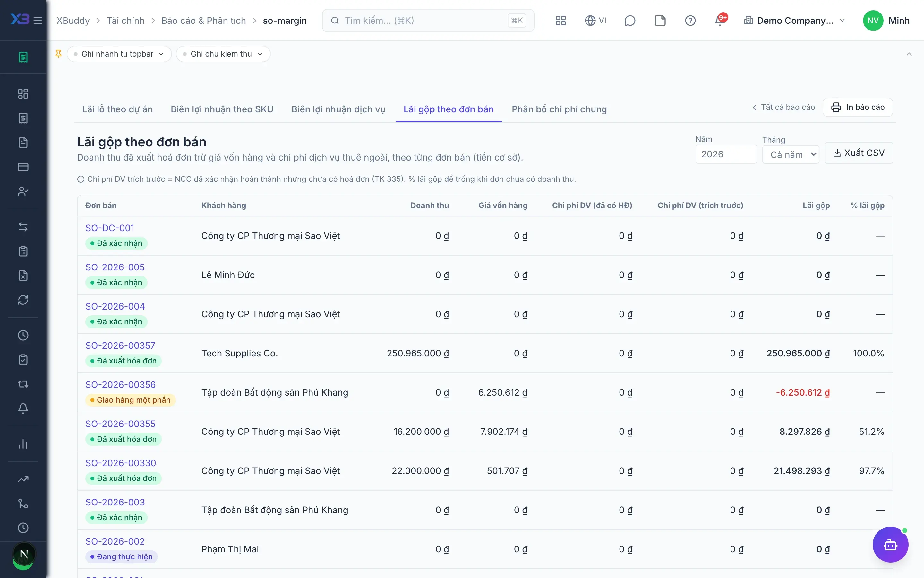
Task: Open the dashboard grid icon in sidebar
Action: tap(23, 94)
